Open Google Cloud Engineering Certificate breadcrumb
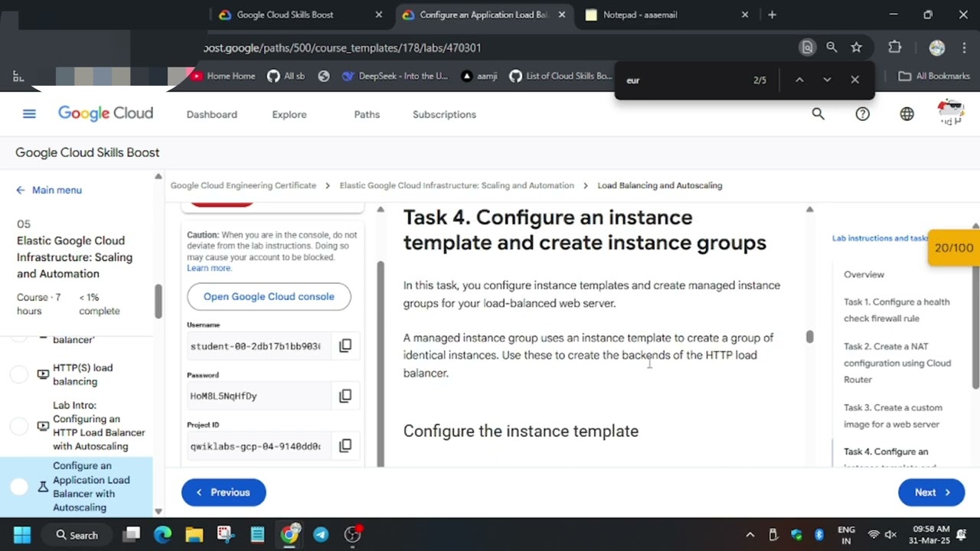 click(243, 185)
